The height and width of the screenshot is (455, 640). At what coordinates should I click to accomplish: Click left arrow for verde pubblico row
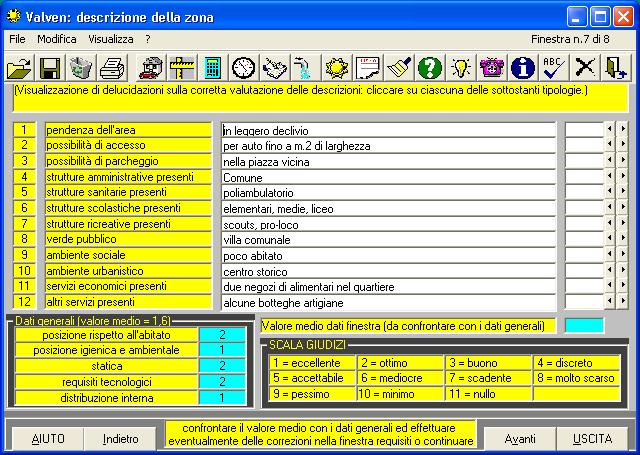point(610,239)
